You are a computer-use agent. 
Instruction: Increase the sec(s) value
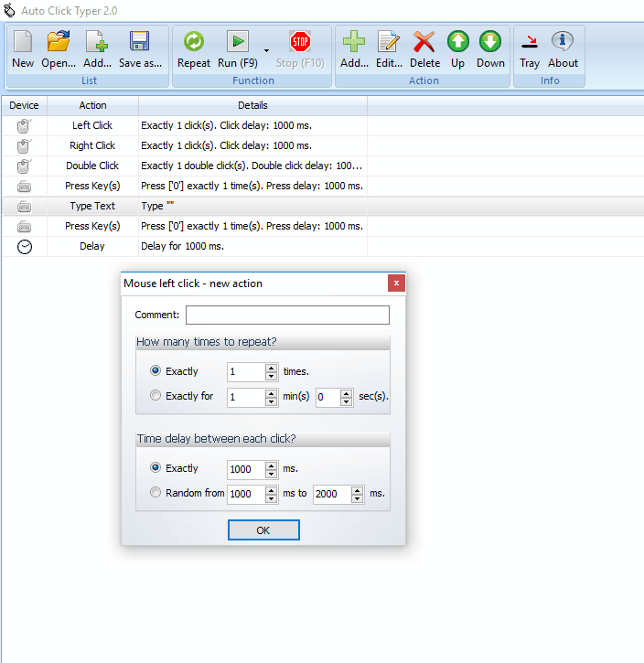(x=347, y=393)
